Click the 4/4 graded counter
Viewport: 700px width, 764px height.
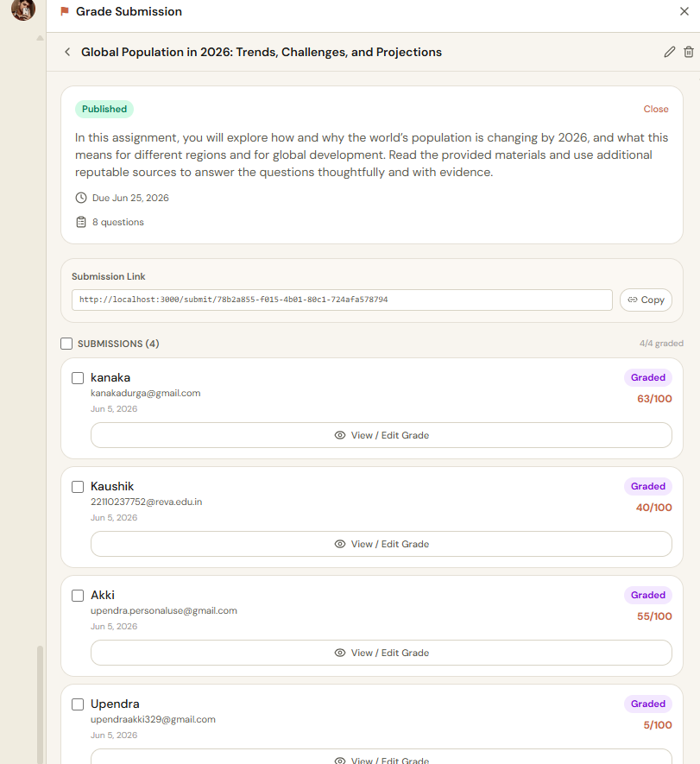661,344
